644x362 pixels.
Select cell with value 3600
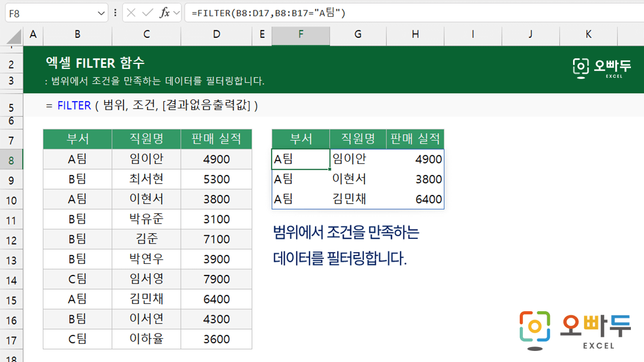click(216, 339)
